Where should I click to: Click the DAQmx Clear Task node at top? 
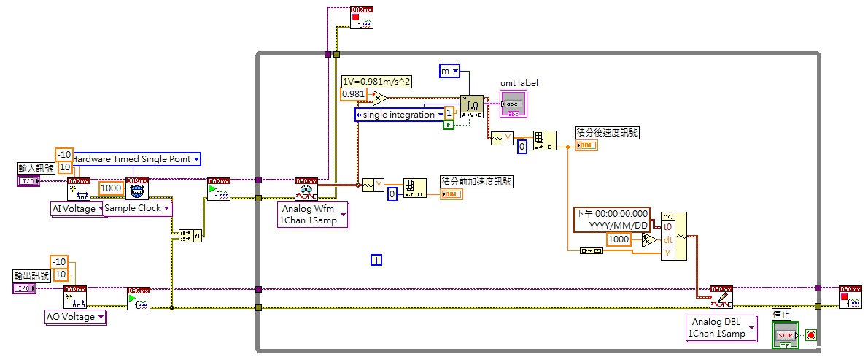point(362,18)
